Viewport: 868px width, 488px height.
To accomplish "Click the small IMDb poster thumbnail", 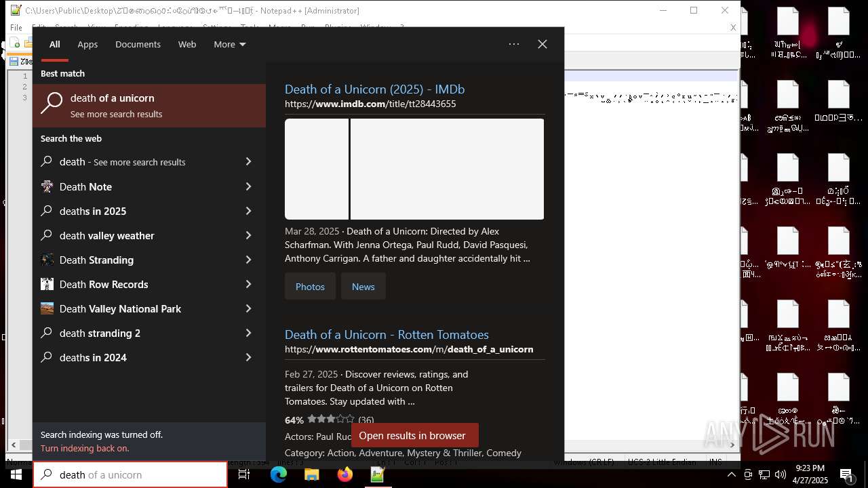I will (317, 169).
